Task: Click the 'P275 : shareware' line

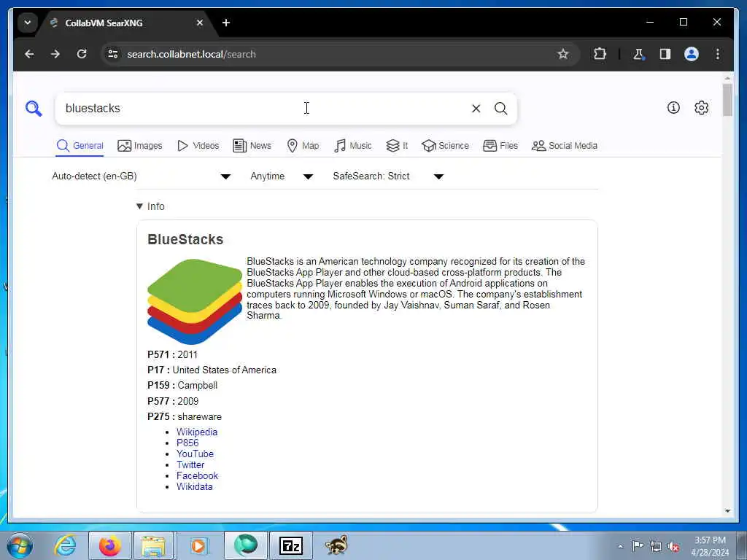Action: (185, 416)
